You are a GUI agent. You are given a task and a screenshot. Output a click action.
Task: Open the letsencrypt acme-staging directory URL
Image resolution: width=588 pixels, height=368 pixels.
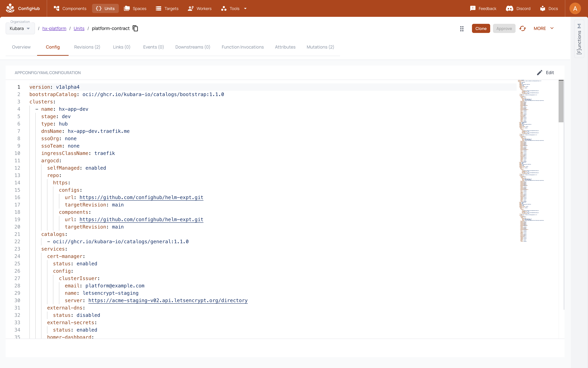click(168, 300)
